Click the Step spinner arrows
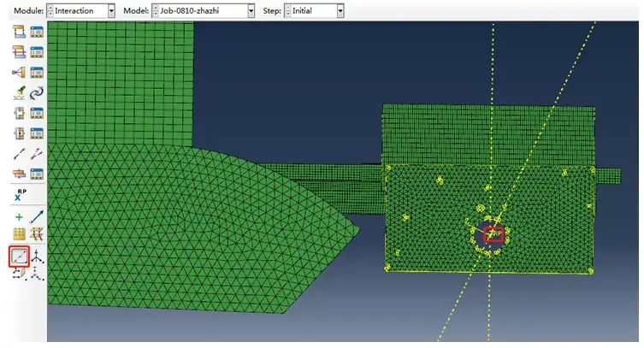Viewport: 644px width, 348px height. pyautogui.click(x=287, y=10)
